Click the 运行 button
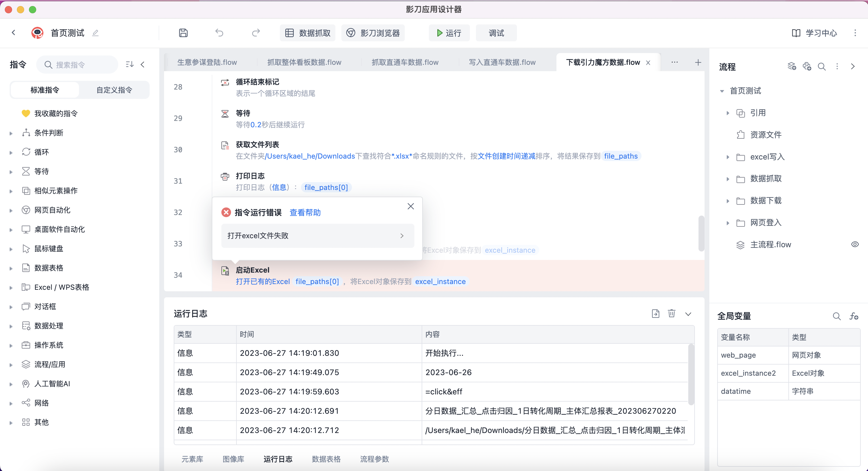The image size is (868, 471). pyautogui.click(x=449, y=33)
